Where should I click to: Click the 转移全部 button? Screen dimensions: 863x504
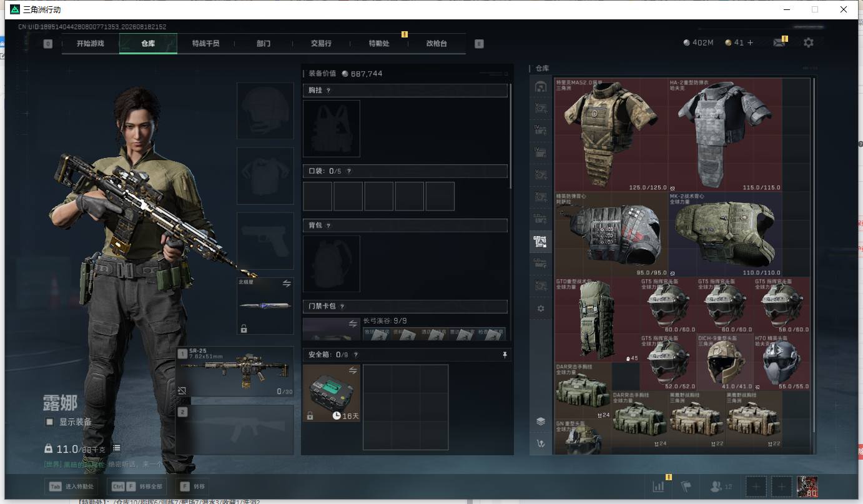[136, 487]
